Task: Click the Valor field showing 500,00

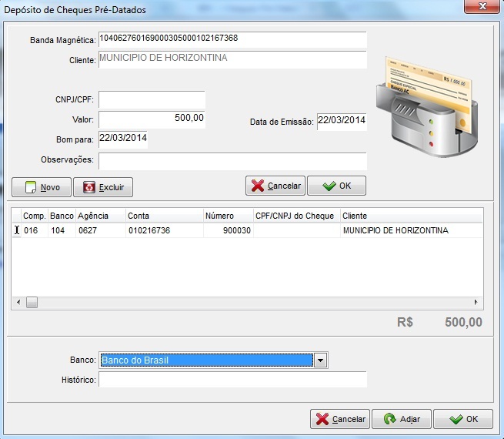Action: pos(152,119)
